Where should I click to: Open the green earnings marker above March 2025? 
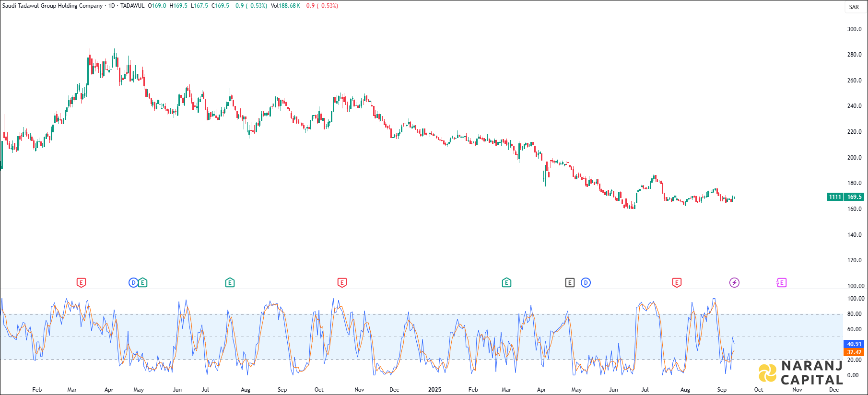(506, 283)
